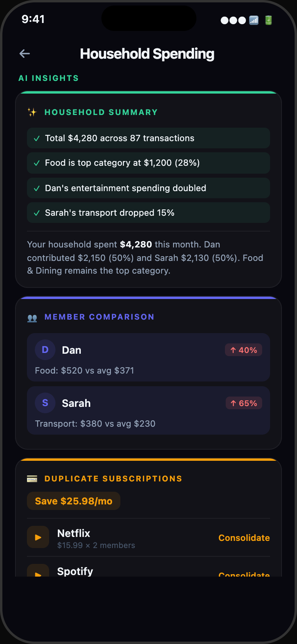This screenshot has width=297, height=644.
Task: Tap Dan's 40% increase badge
Action: pyautogui.click(x=244, y=350)
